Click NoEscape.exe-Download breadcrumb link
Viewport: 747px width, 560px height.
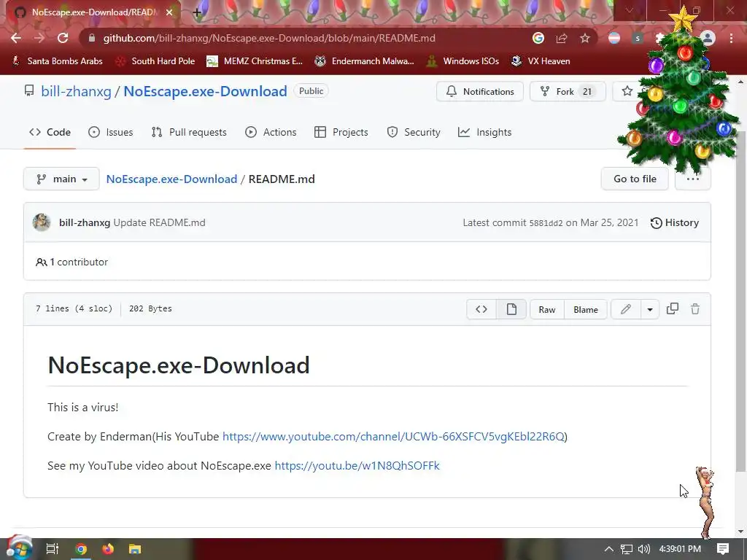(171, 179)
